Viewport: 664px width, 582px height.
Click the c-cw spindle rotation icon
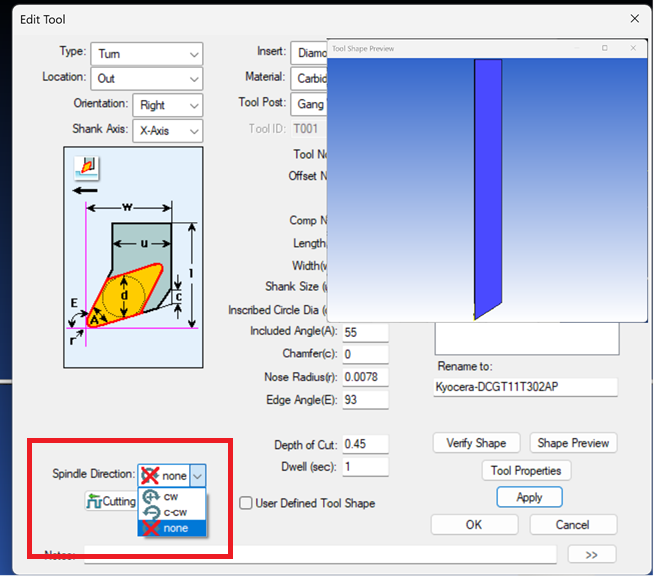[x=151, y=512]
